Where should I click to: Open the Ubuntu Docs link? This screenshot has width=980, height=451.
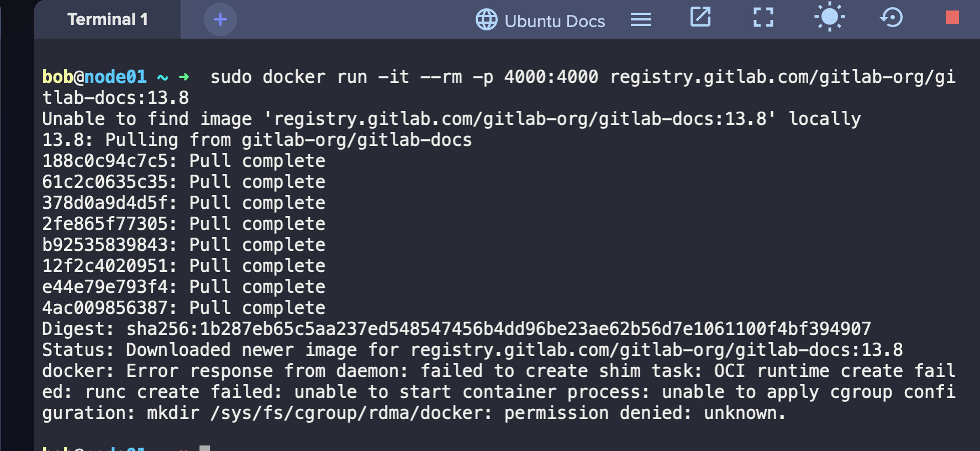coord(555,21)
